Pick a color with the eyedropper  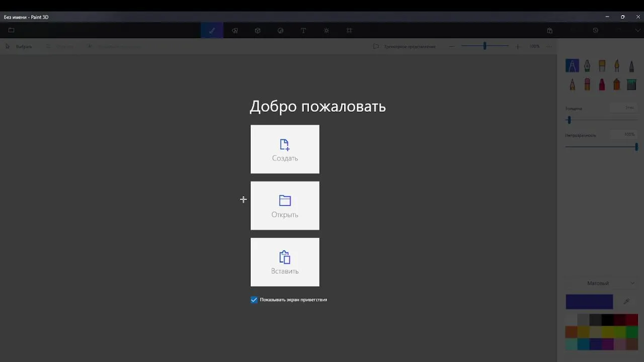tap(626, 302)
